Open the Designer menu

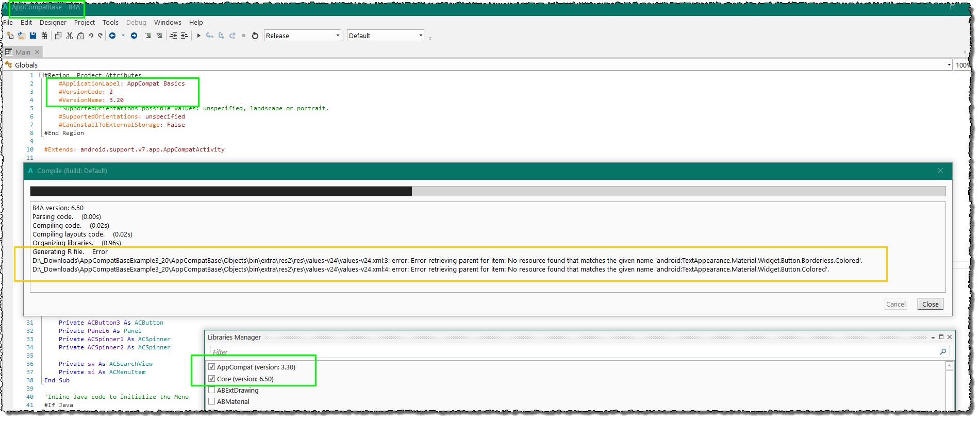click(x=53, y=22)
